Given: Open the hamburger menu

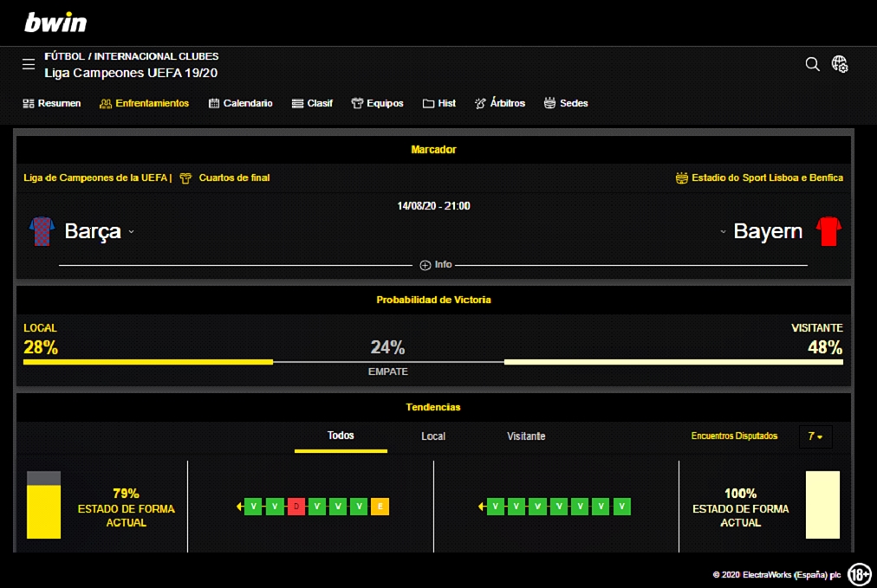Looking at the screenshot, I should coord(29,64).
